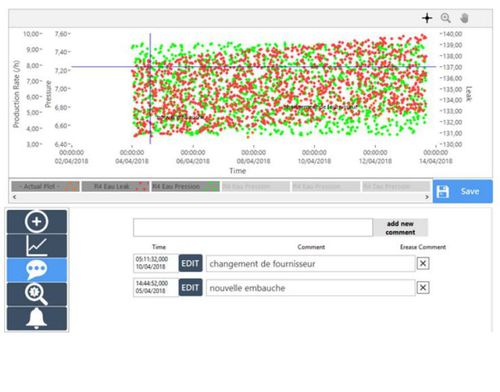Open the gear magnifier analysis view
Screen dimensions: 500x392
click(37, 294)
